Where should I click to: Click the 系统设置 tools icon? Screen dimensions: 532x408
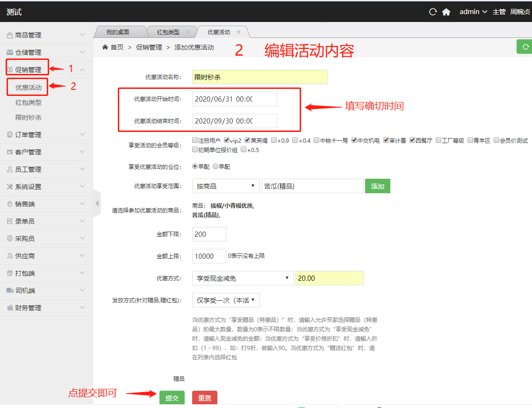point(9,187)
